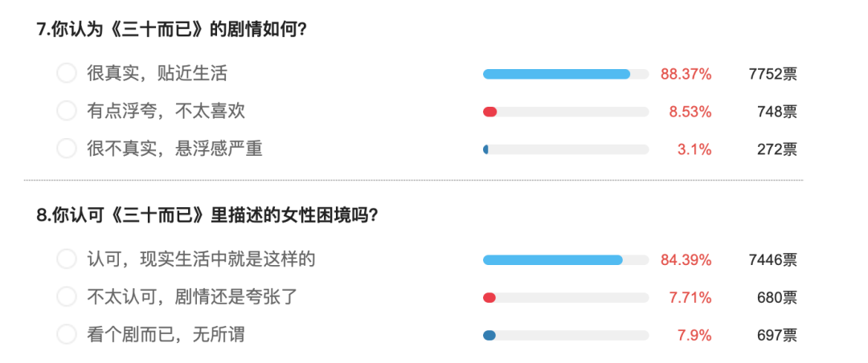Screen dimensions: 868x363
Task: Pick the 很不真实，悬浮感严重 radio option
Action: click(x=67, y=149)
